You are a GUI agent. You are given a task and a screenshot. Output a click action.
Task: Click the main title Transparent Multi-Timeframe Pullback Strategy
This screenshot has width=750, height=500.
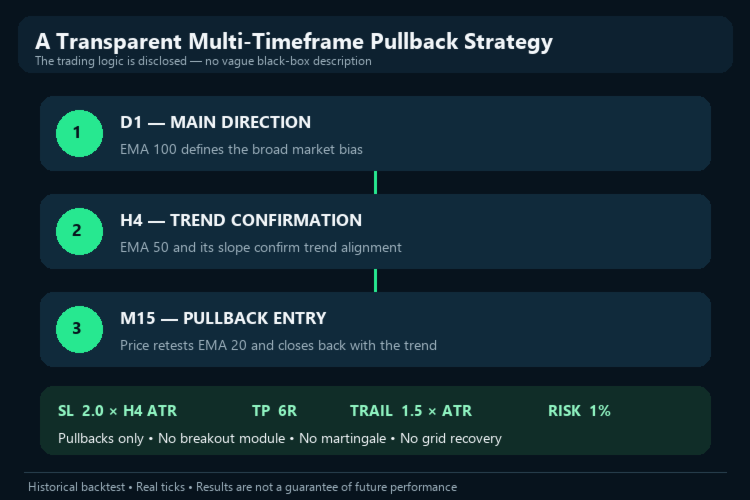(x=294, y=42)
